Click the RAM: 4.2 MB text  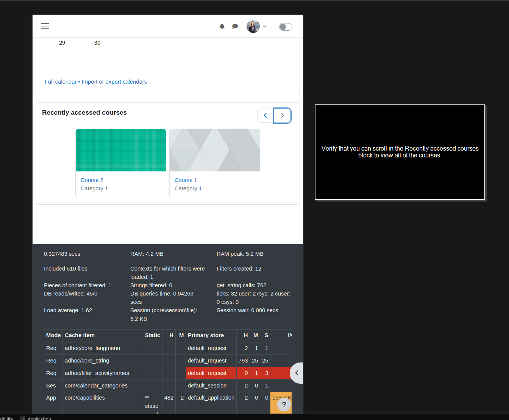(x=147, y=254)
